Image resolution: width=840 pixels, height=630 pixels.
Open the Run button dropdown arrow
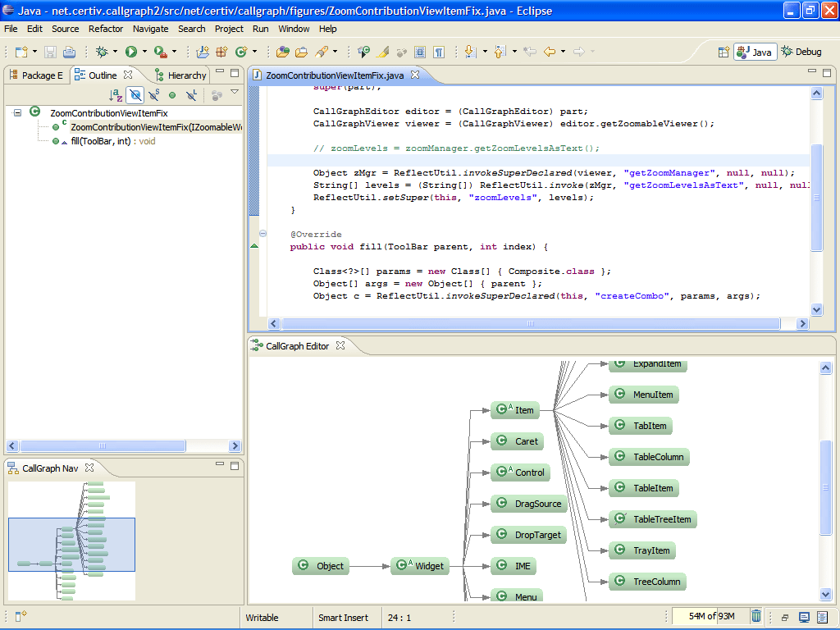click(x=144, y=52)
